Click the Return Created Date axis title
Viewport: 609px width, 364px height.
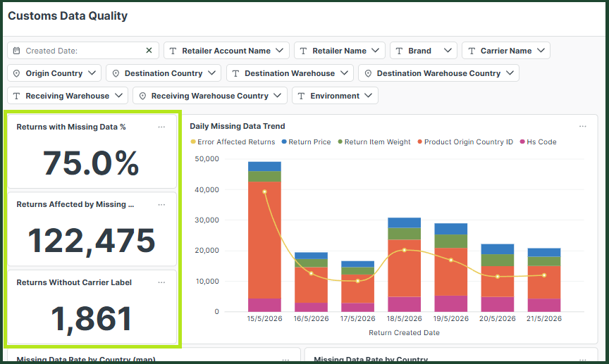[x=405, y=333]
